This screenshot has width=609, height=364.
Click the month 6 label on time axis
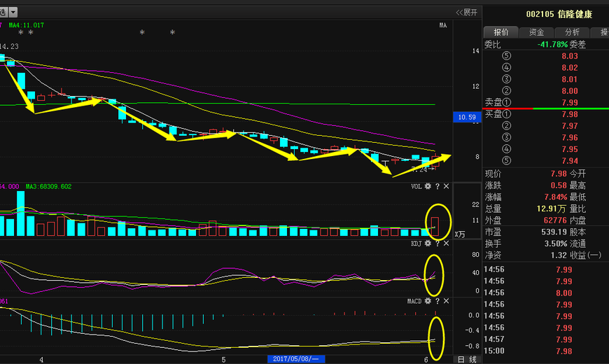(426, 360)
